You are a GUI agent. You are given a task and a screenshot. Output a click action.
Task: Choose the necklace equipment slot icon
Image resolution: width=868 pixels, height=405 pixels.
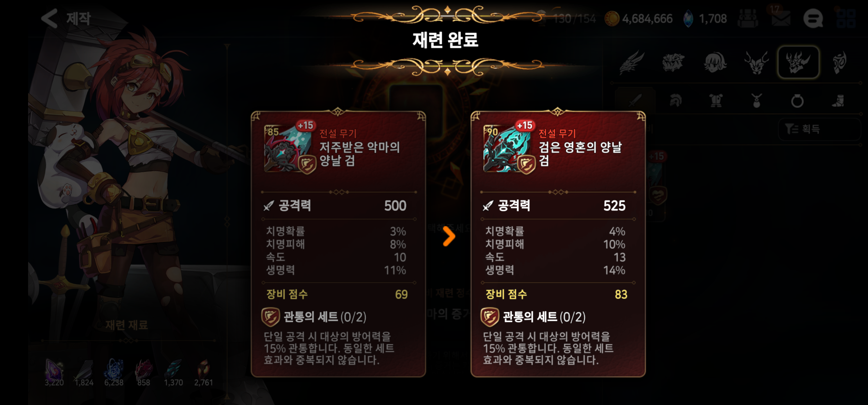pyautogui.click(x=756, y=100)
